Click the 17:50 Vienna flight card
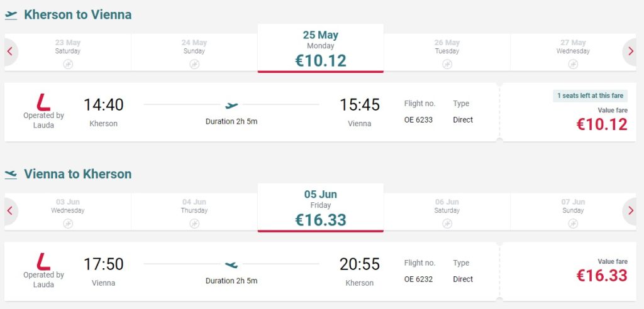644x309 pixels. click(x=252, y=271)
